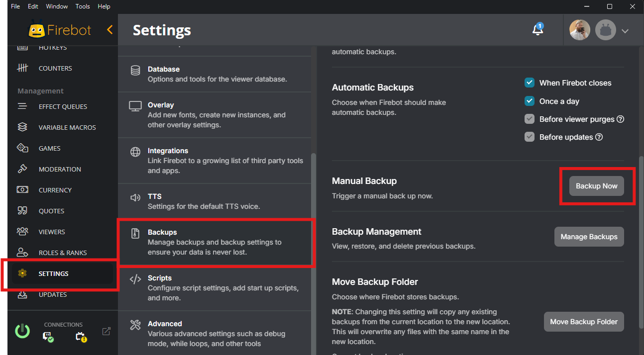
Task: Click the integration status icon with warning badge
Action: pyautogui.click(x=81, y=337)
